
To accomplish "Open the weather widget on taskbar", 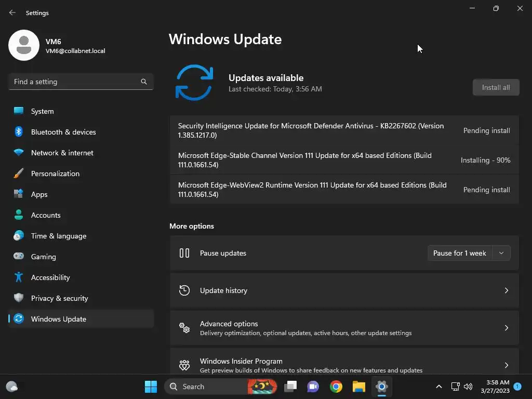I will pyautogui.click(x=12, y=387).
